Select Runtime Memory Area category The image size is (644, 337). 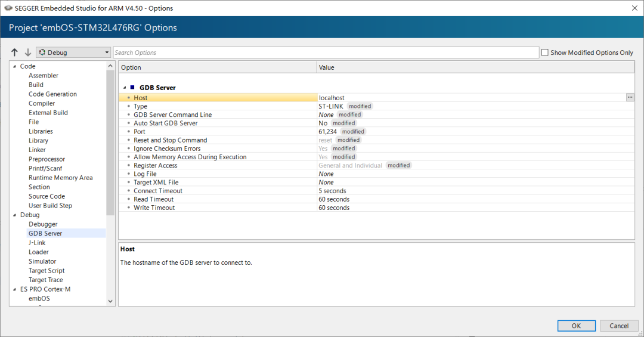[61, 178]
